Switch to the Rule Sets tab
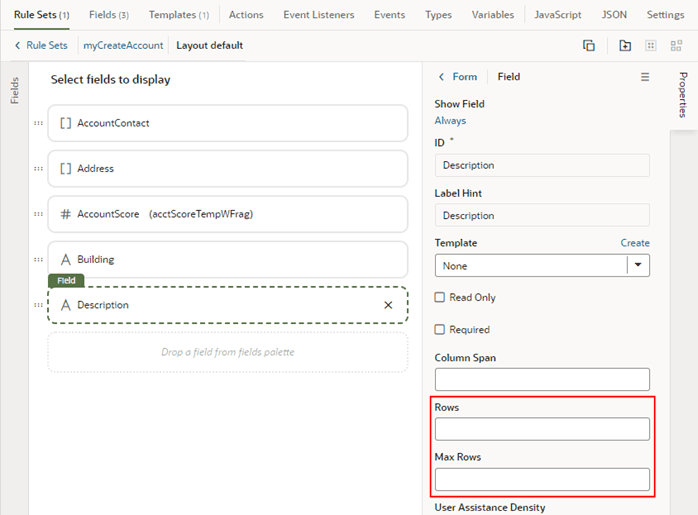Image resolution: width=698 pixels, height=515 pixels. pos(41,15)
